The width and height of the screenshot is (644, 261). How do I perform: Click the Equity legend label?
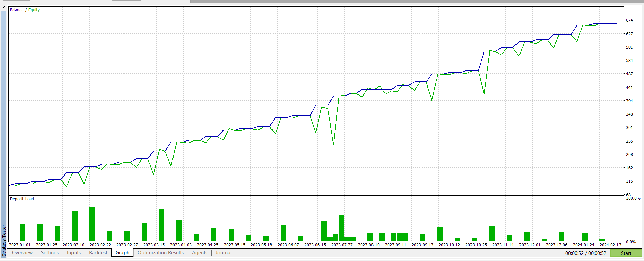[x=34, y=10]
